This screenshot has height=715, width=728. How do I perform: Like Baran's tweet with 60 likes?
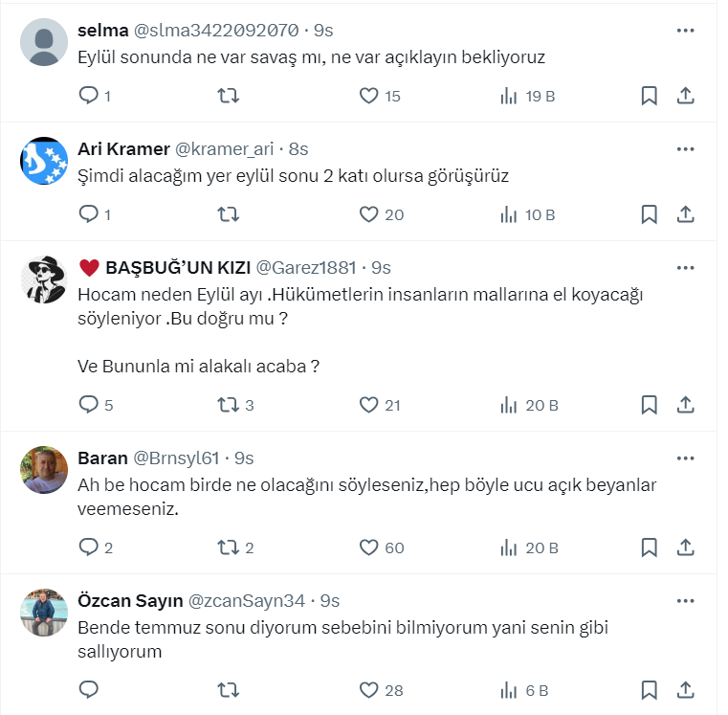369,547
